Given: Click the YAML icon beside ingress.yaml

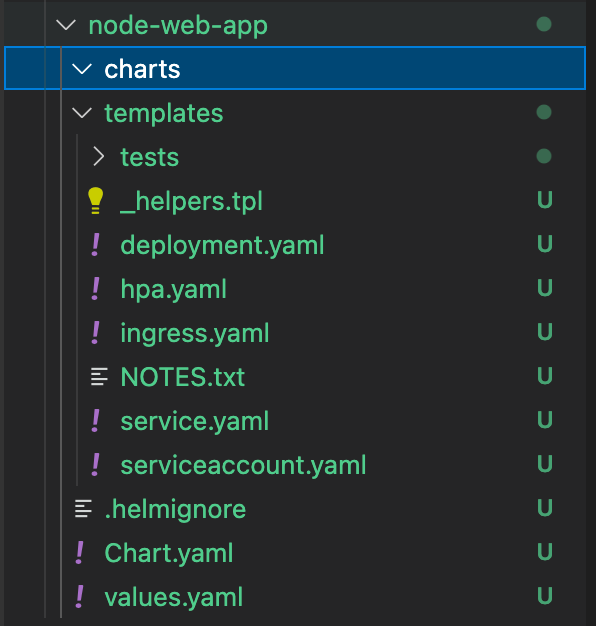Looking at the screenshot, I should pos(95,333).
